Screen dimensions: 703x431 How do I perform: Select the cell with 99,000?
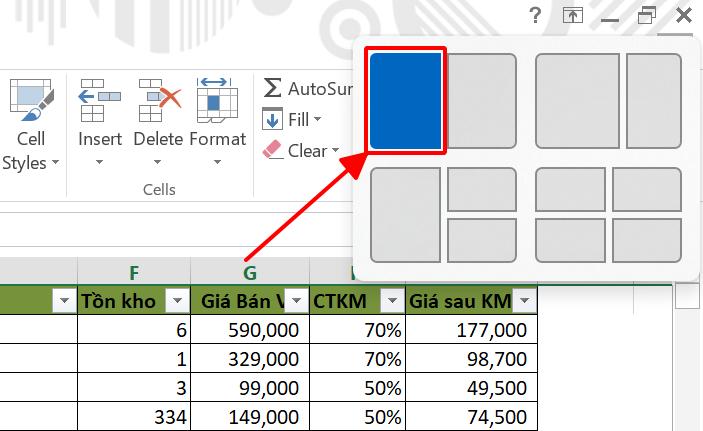pos(250,387)
